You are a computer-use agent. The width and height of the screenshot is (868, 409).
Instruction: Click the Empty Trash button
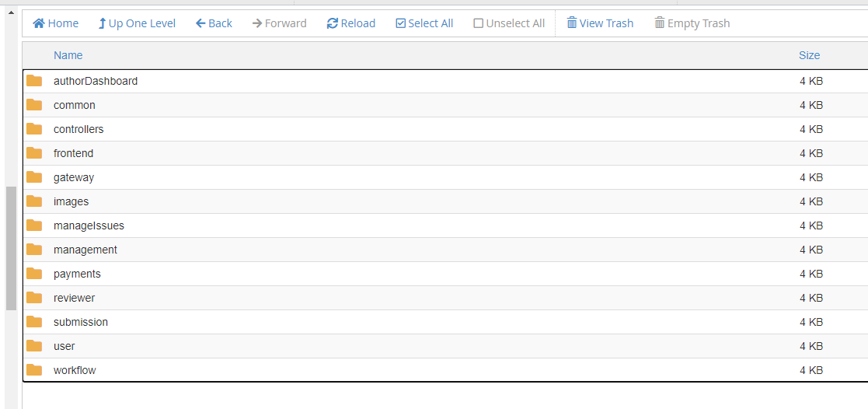tap(692, 23)
